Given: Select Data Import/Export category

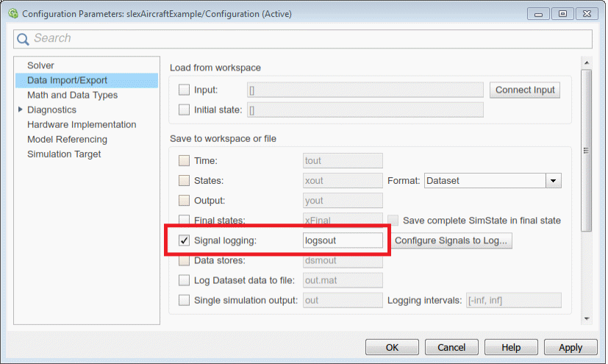Looking at the screenshot, I should pyautogui.click(x=87, y=80).
